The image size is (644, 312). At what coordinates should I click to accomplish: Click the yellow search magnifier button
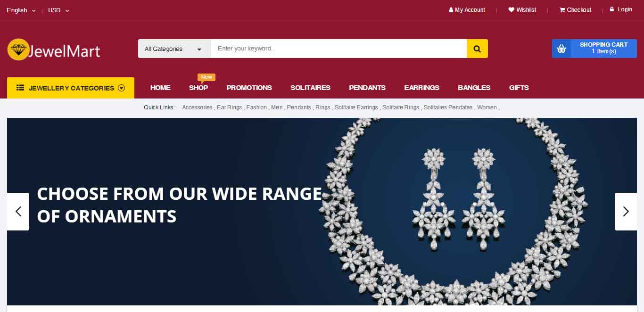(x=477, y=49)
